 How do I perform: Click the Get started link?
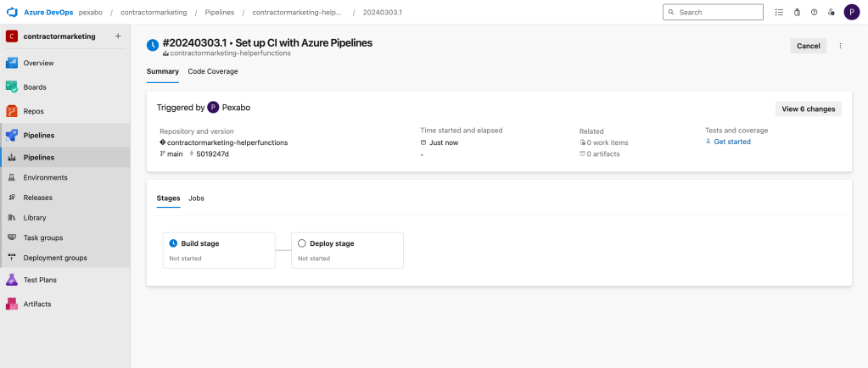point(732,142)
